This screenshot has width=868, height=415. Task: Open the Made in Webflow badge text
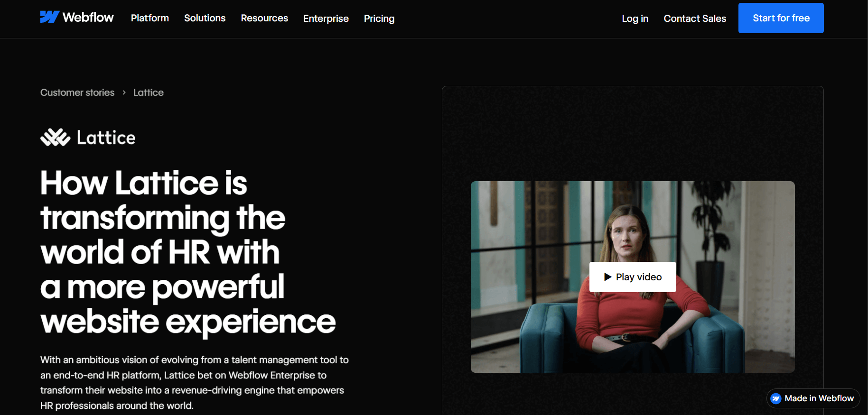pos(819,398)
